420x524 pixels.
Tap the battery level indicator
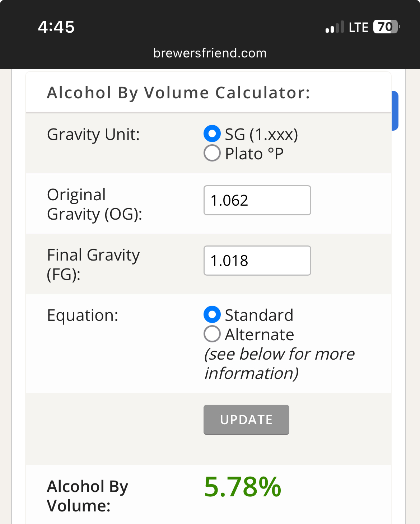click(386, 27)
